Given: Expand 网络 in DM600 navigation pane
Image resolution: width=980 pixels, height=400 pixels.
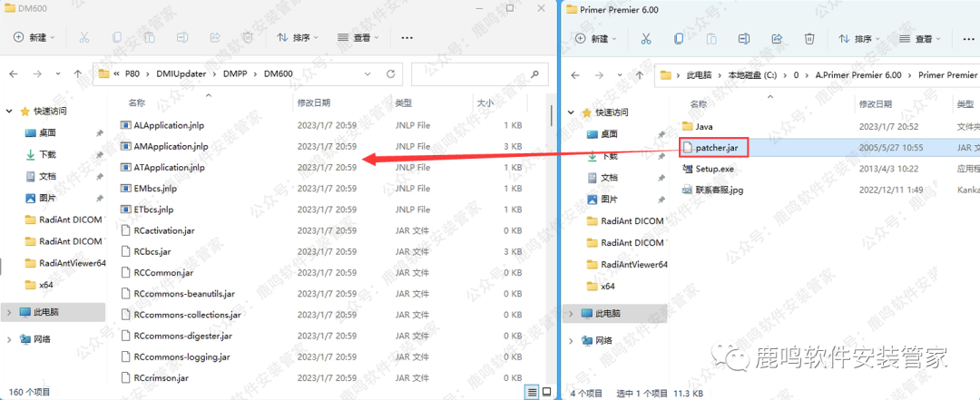Looking at the screenshot, I should pyautogui.click(x=9, y=339).
